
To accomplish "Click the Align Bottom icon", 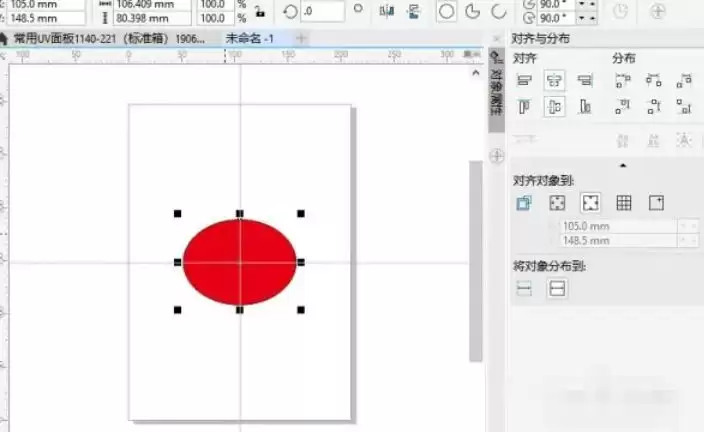I will click(x=585, y=107).
